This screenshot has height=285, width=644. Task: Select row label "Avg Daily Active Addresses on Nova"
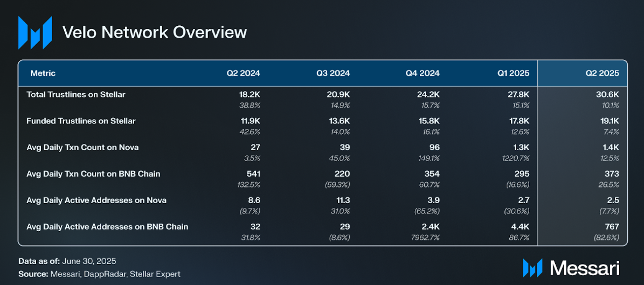click(x=96, y=200)
